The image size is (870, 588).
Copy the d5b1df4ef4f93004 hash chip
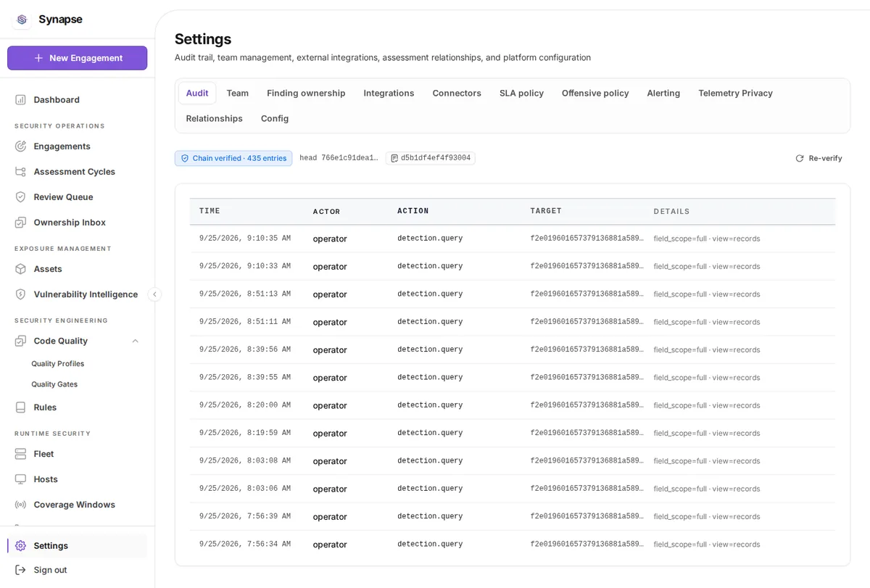(431, 158)
